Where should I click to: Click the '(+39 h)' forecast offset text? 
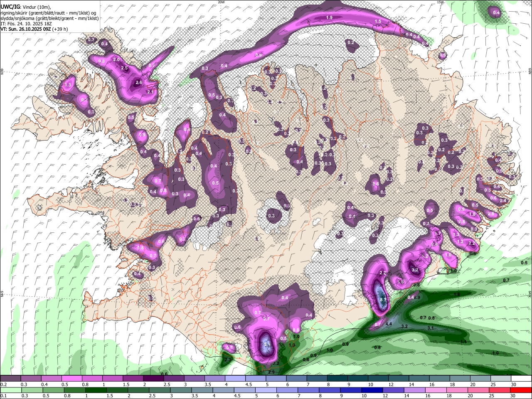click(60, 29)
